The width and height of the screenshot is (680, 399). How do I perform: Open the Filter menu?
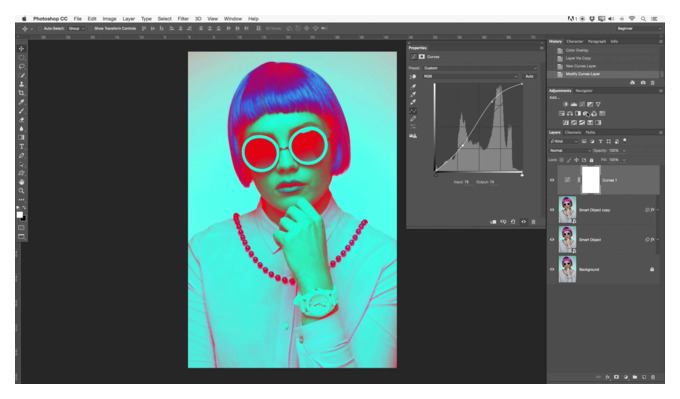click(x=183, y=19)
